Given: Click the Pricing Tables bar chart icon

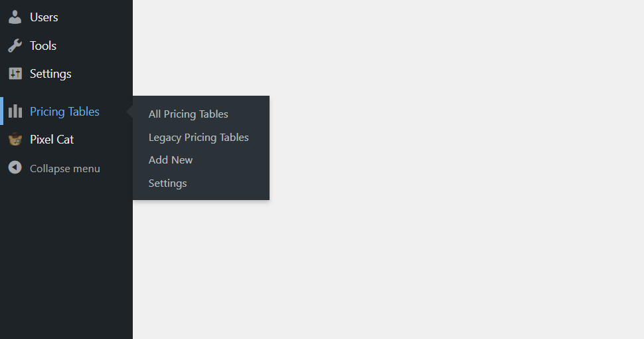Looking at the screenshot, I should [x=15, y=111].
